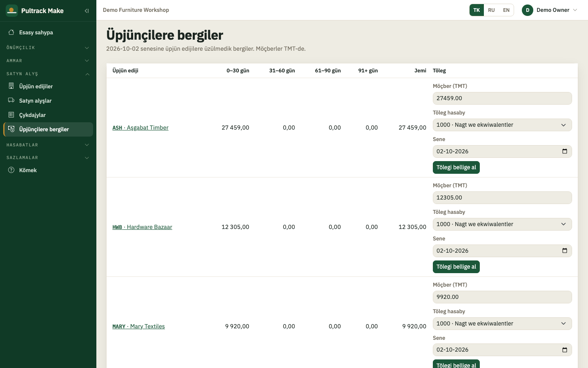Click the Hardware Bazaar total 12 305,00

[412, 227]
